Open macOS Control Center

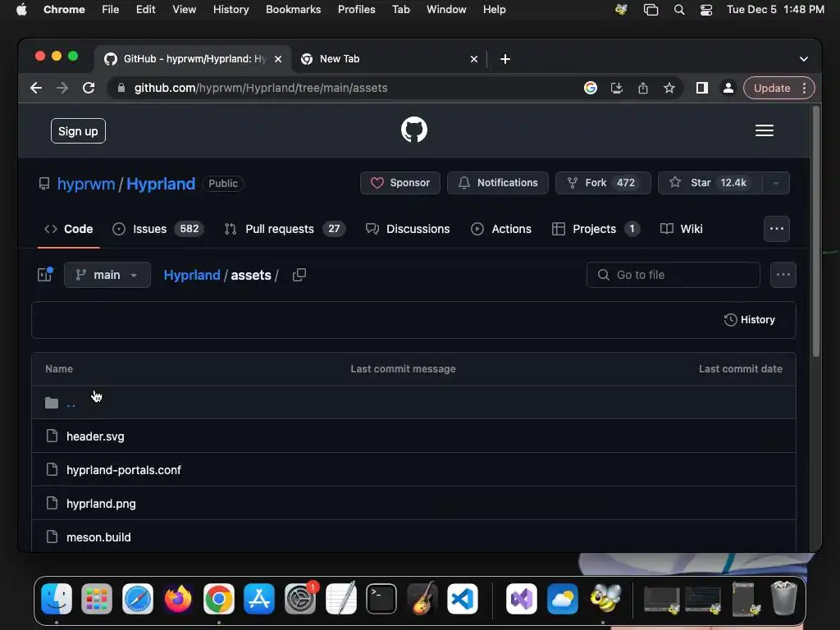pyautogui.click(x=706, y=10)
